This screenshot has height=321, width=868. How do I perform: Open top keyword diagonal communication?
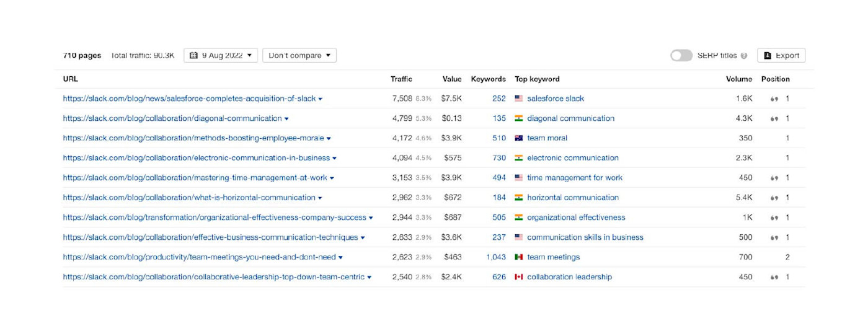(571, 118)
